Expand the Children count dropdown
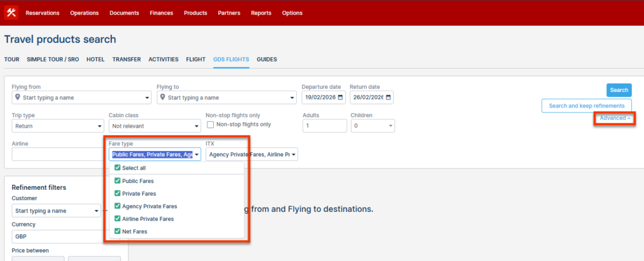 pos(372,126)
